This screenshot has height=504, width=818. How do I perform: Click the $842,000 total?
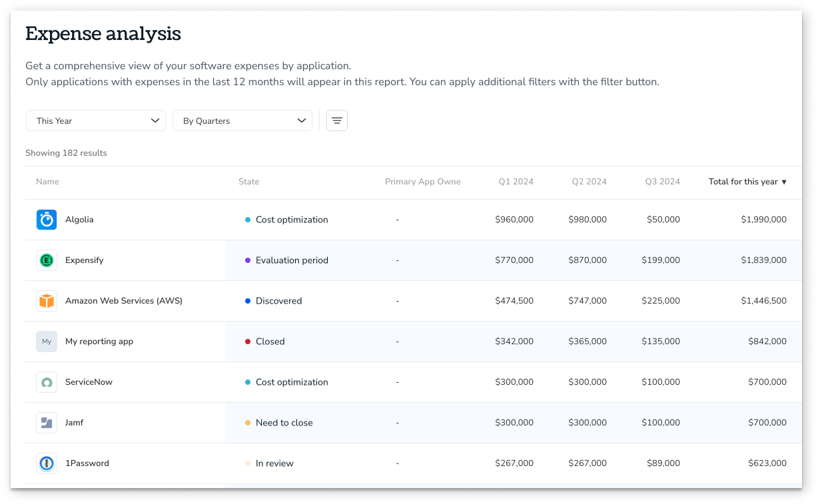767,342
